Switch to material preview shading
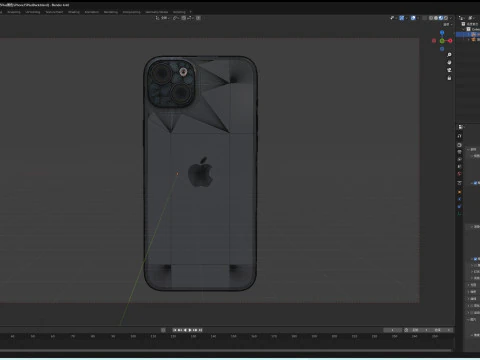 pyautogui.click(x=441, y=18)
